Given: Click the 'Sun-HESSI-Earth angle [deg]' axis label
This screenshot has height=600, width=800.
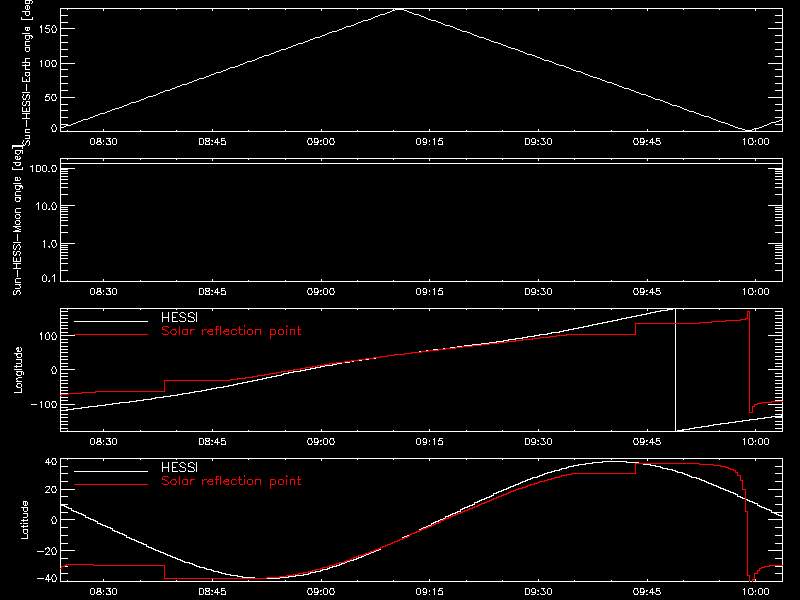Looking at the screenshot, I should click(x=27, y=73).
